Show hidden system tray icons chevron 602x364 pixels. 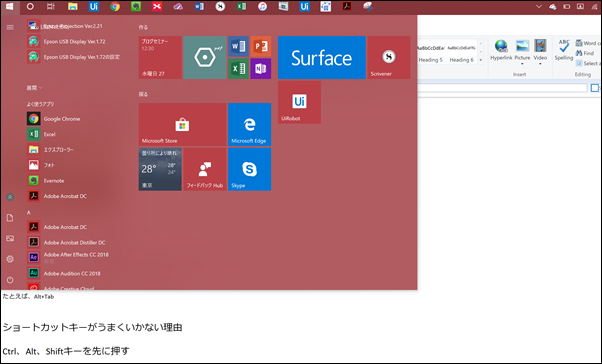point(539,7)
